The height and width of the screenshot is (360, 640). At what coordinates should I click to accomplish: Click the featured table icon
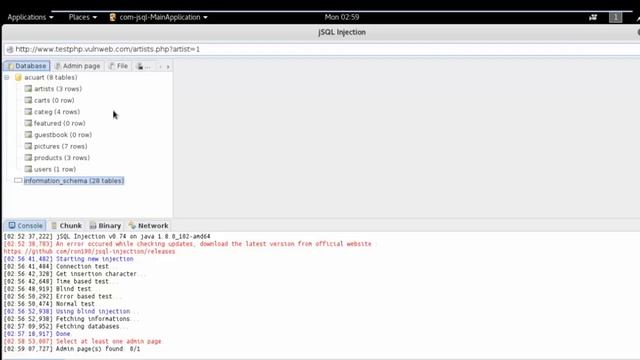pyautogui.click(x=28, y=123)
